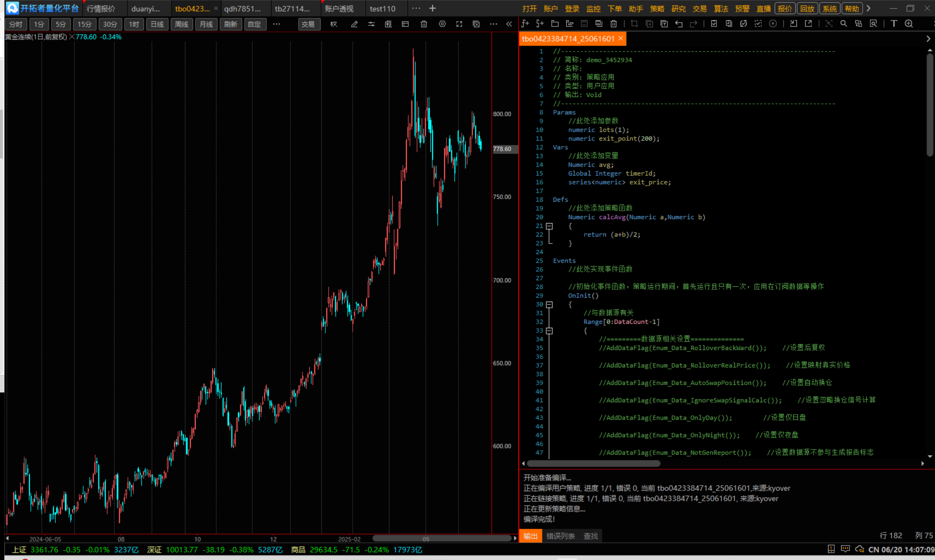Click the new function (f+) icon
The image size is (935, 560).
pyautogui.click(x=525, y=24)
